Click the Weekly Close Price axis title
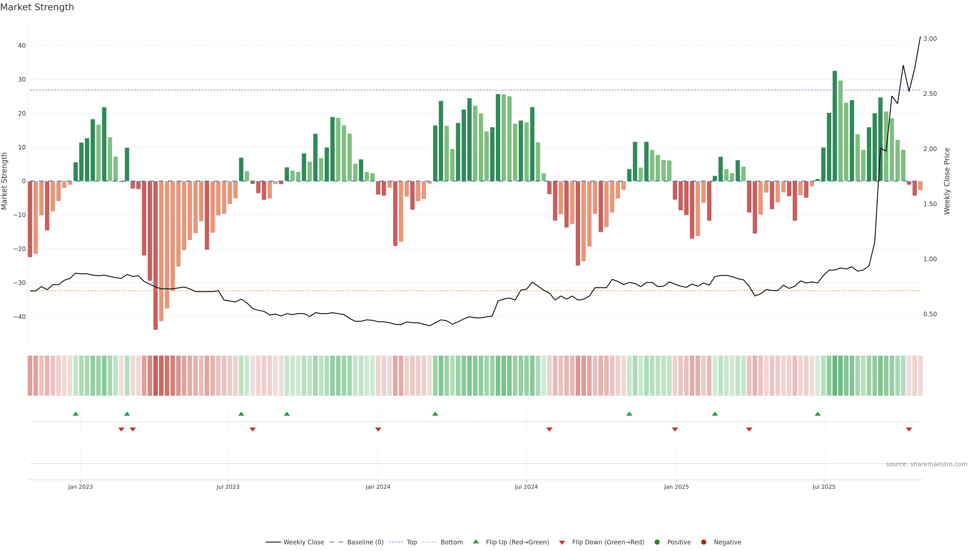This screenshot has width=980, height=551. [x=947, y=181]
